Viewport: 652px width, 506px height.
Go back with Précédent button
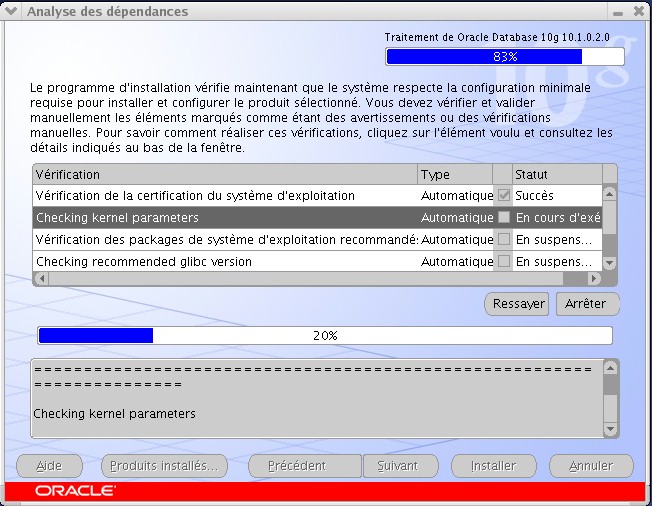[x=305, y=466]
